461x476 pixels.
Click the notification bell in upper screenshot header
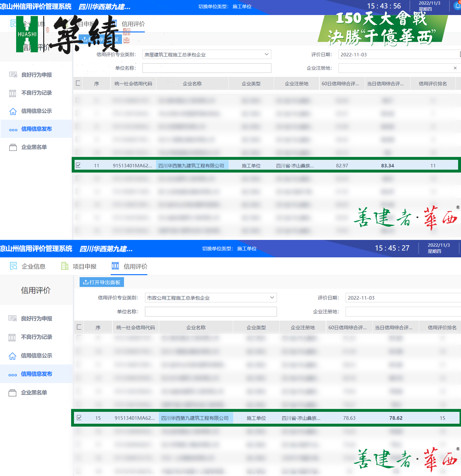[457, 6]
